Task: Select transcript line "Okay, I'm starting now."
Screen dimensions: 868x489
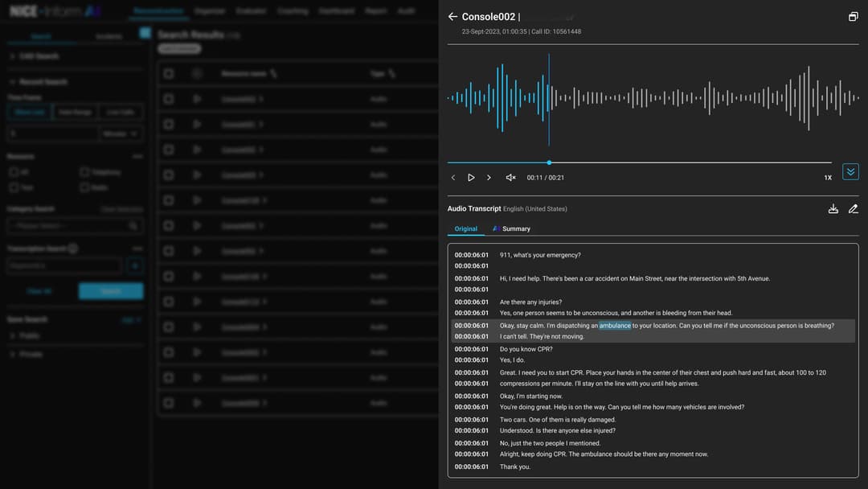Action: (x=531, y=397)
